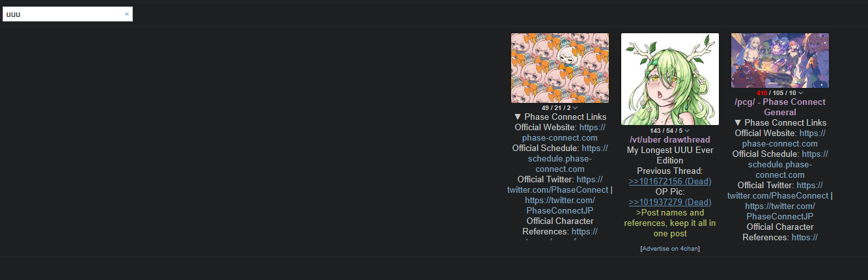Open the /vt/uber drawthread title
This screenshot has height=280, width=868.
(x=670, y=140)
